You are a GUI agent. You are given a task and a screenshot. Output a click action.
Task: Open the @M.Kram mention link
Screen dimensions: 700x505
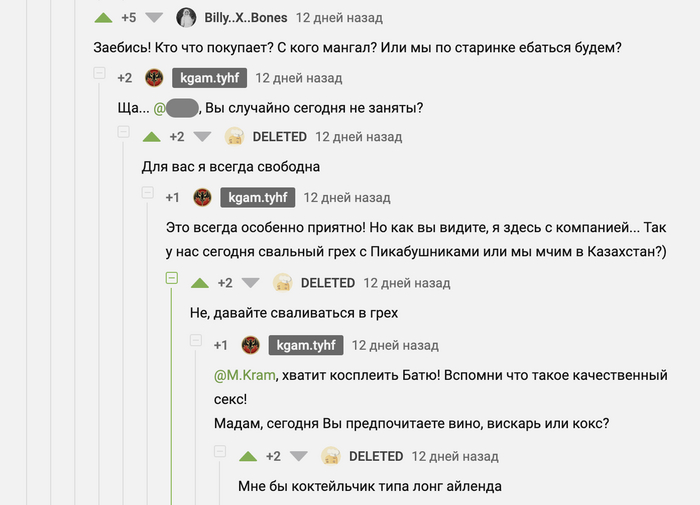pyautogui.click(x=244, y=375)
